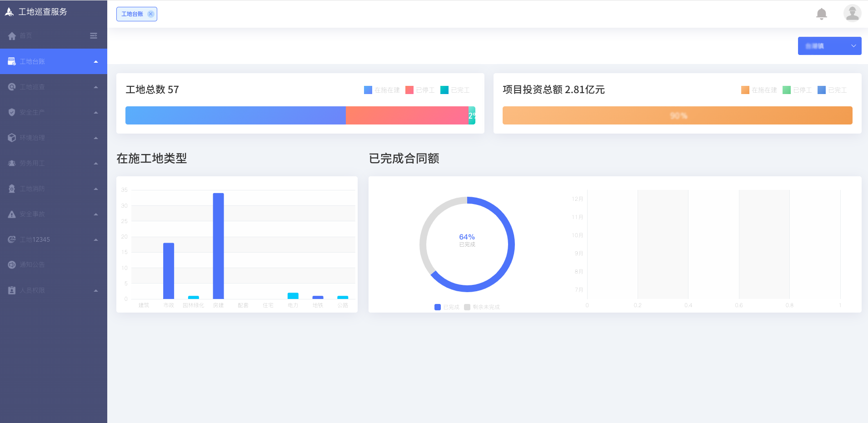Click the 通知公告 speaker icon
Viewport: 868px width, 423px height.
click(x=12, y=265)
